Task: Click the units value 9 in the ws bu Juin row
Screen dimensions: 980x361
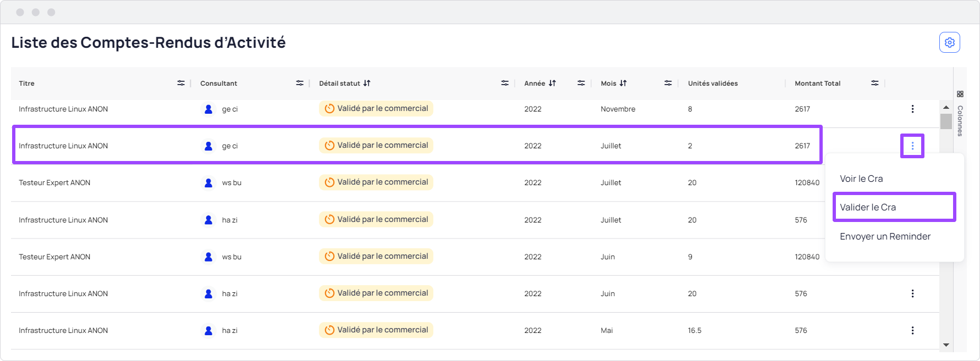Action: pyautogui.click(x=690, y=257)
